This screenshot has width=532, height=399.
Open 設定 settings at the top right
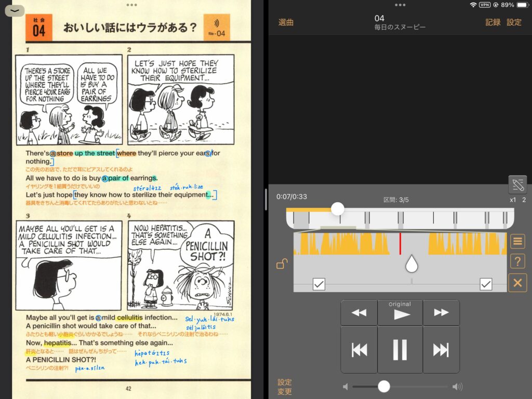pyautogui.click(x=514, y=22)
